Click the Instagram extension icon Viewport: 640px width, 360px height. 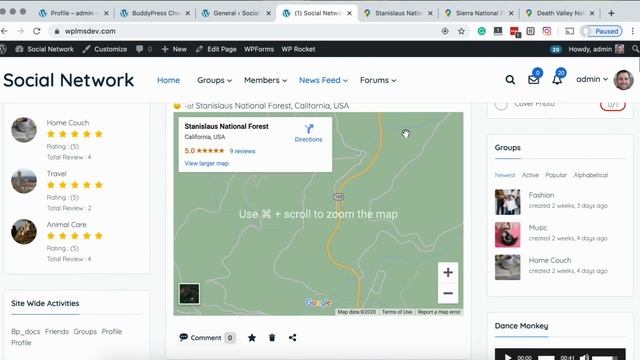[x=547, y=31]
